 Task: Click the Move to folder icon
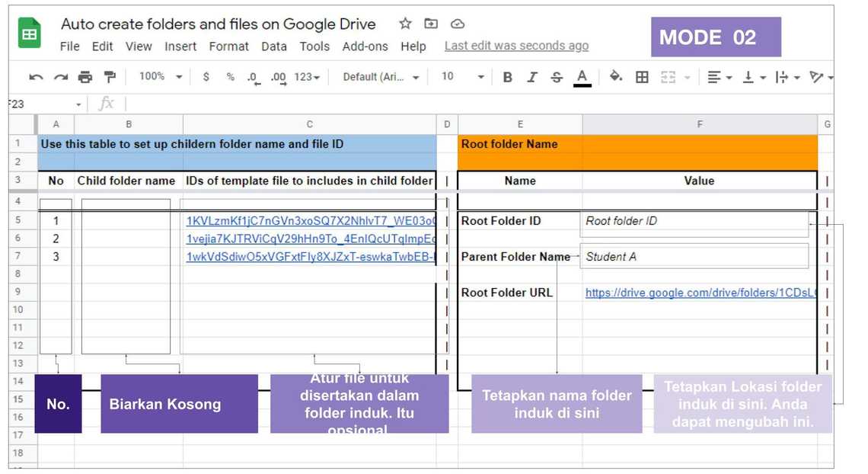click(431, 24)
